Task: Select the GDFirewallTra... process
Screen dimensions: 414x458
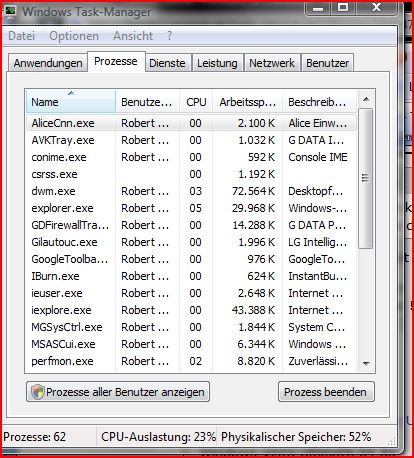Action: pos(191,225)
